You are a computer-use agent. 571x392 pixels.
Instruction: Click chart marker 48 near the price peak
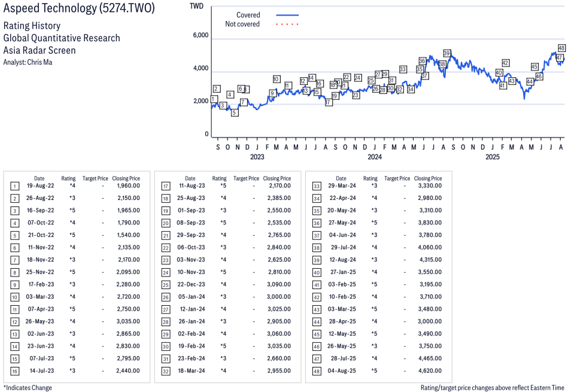coord(561,48)
